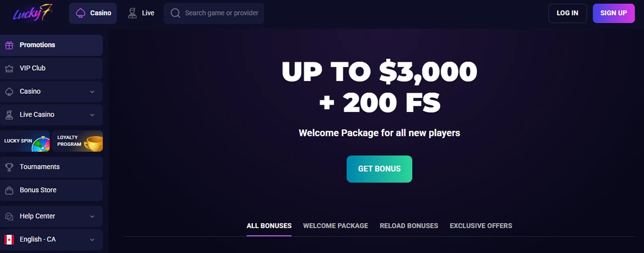The width and height of the screenshot is (644, 253).
Task: Click the Canadian flag language icon
Action: point(9,239)
